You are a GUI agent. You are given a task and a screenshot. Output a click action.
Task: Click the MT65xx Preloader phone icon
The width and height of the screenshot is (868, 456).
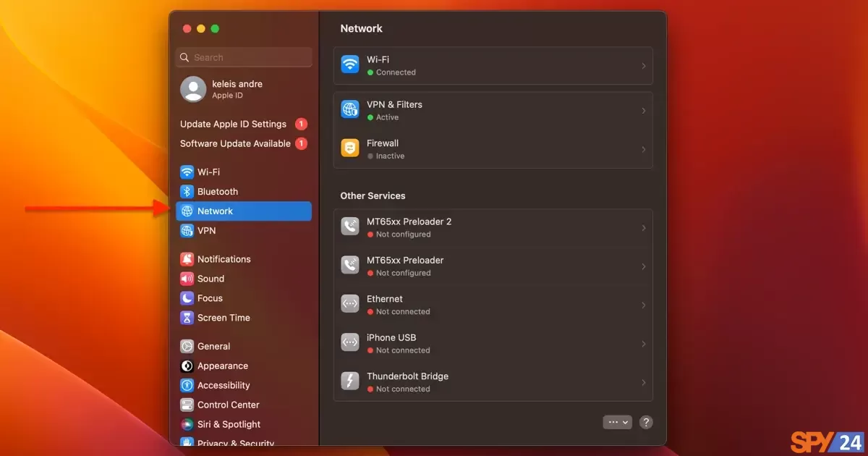coord(350,266)
